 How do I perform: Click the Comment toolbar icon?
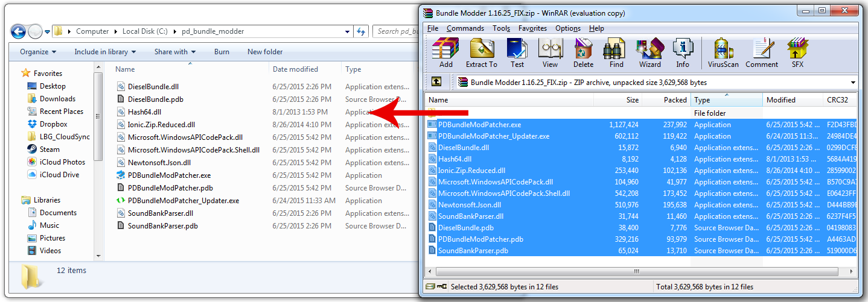pyautogui.click(x=762, y=53)
